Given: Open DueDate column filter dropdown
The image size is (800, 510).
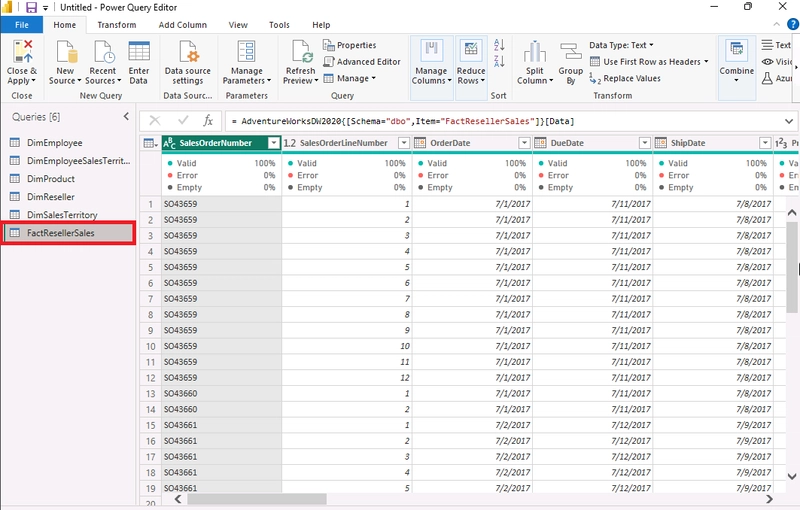Looking at the screenshot, I should (x=645, y=143).
